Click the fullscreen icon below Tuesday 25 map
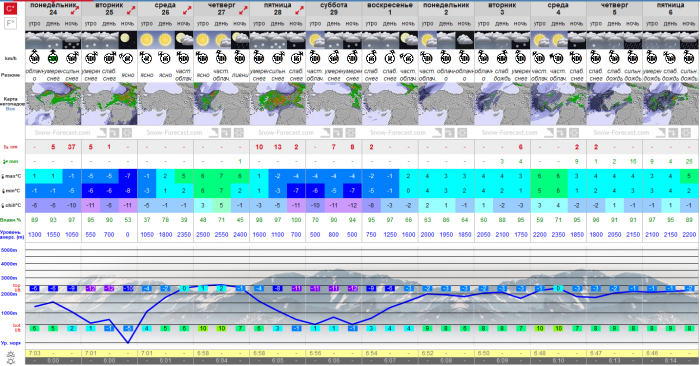 tap(127, 133)
